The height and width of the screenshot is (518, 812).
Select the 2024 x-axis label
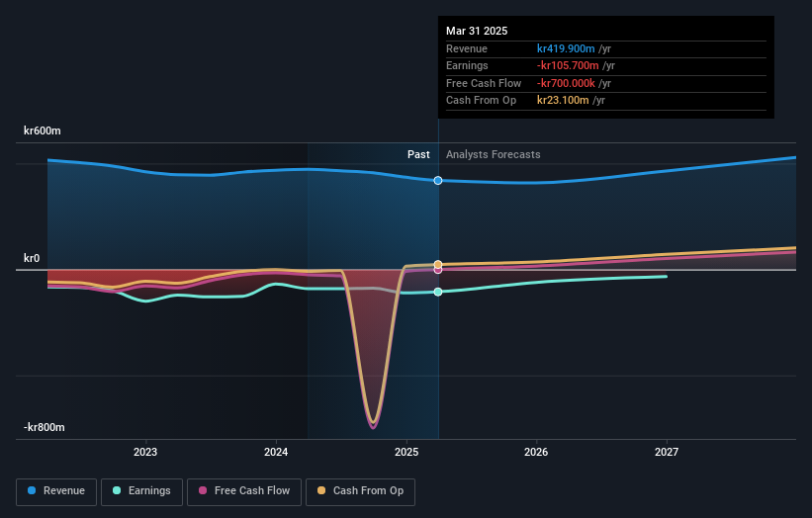[276, 453]
